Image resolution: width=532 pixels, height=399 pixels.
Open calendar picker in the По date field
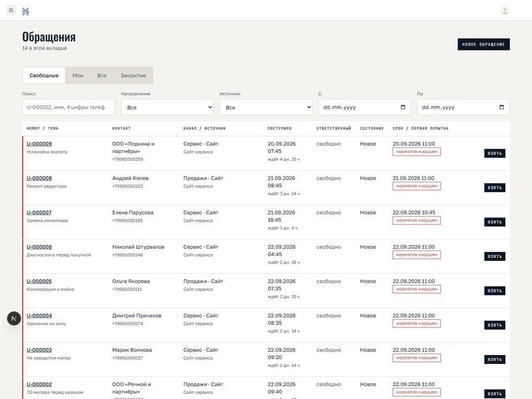pos(502,107)
